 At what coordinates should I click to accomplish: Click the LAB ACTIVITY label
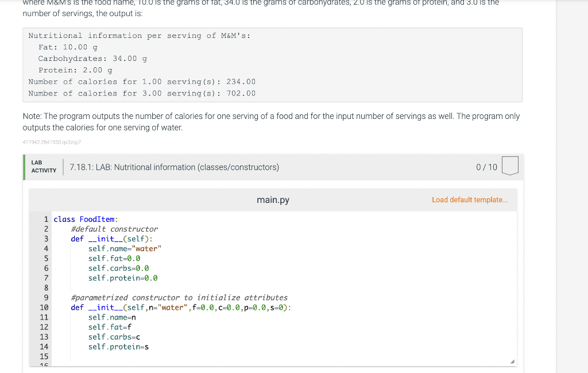click(x=44, y=166)
